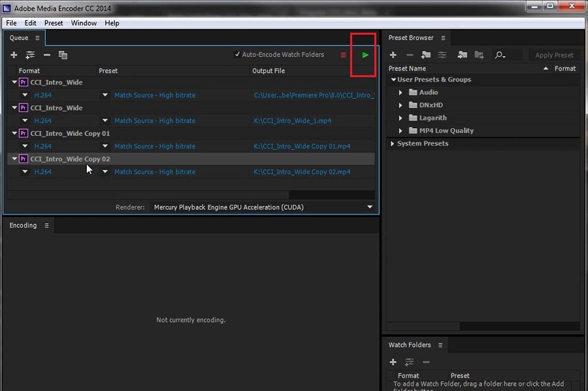The width and height of the screenshot is (588, 391).
Task: Click the Output File column header
Action: tap(269, 71)
